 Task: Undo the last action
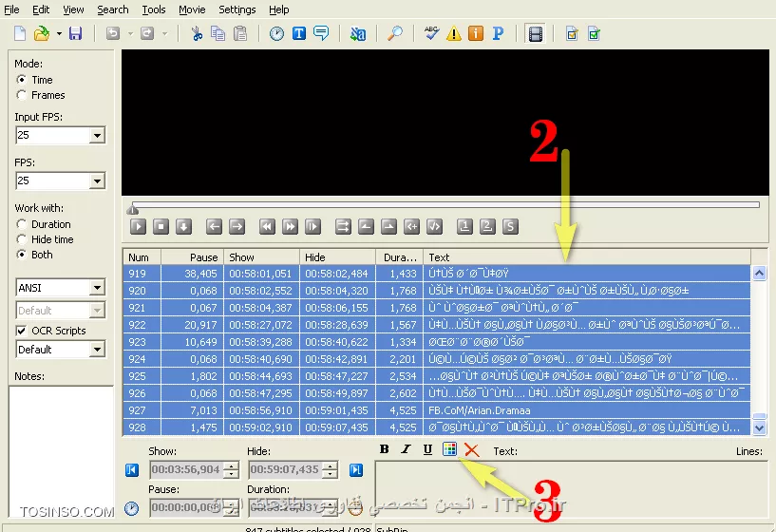[113, 33]
